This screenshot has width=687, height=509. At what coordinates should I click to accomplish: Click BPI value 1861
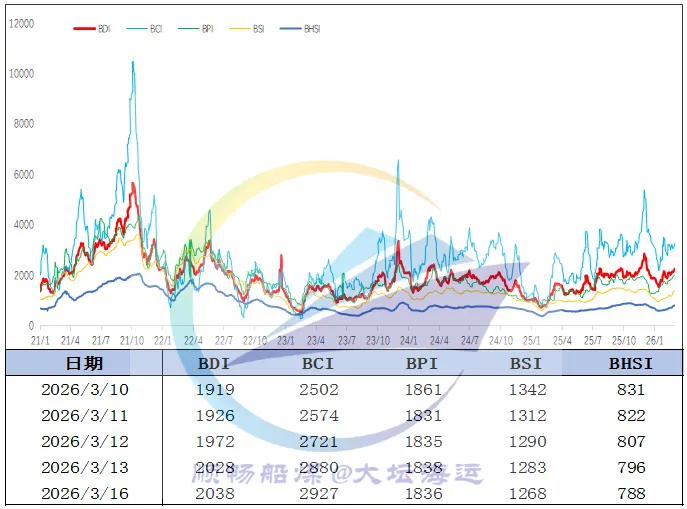pyautogui.click(x=423, y=389)
